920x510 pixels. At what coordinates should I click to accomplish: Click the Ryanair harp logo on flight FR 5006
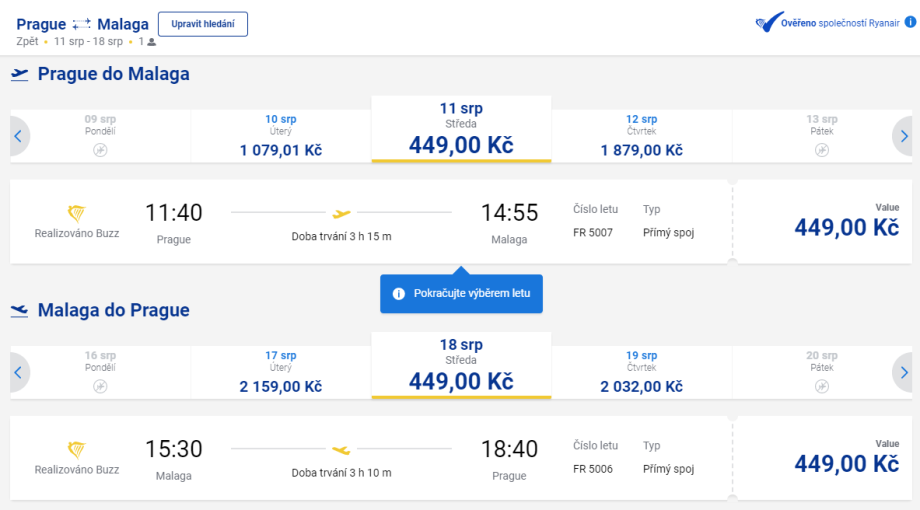point(77,450)
